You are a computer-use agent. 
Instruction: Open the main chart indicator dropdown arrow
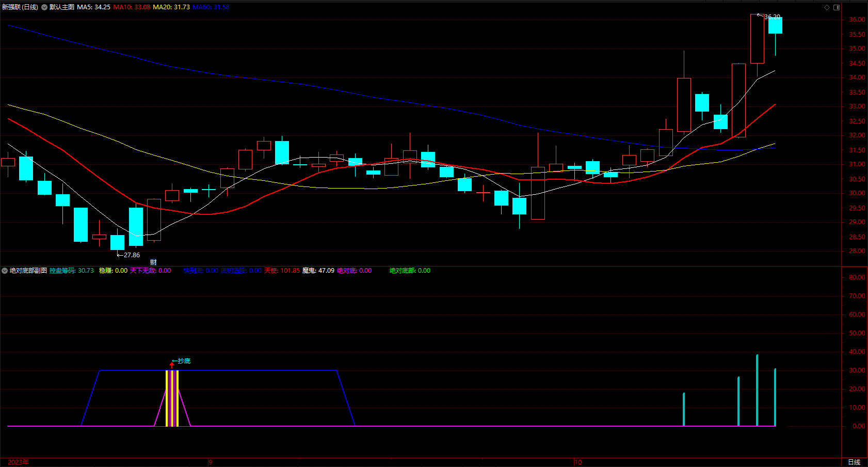coord(44,7)
